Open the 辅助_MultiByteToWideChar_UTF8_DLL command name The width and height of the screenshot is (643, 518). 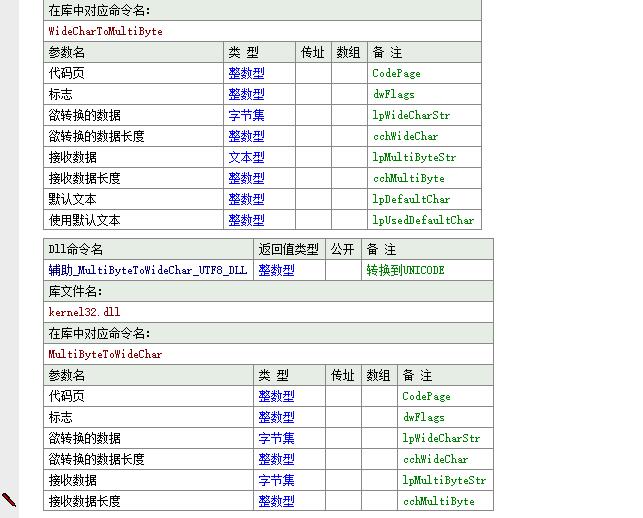click(x=148, y=270)
